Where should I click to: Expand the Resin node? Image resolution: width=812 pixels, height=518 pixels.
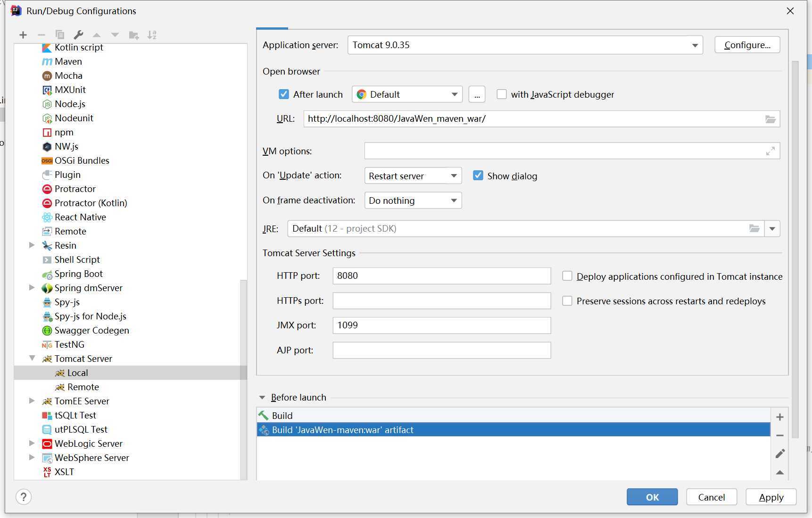(x=32, y=245)
